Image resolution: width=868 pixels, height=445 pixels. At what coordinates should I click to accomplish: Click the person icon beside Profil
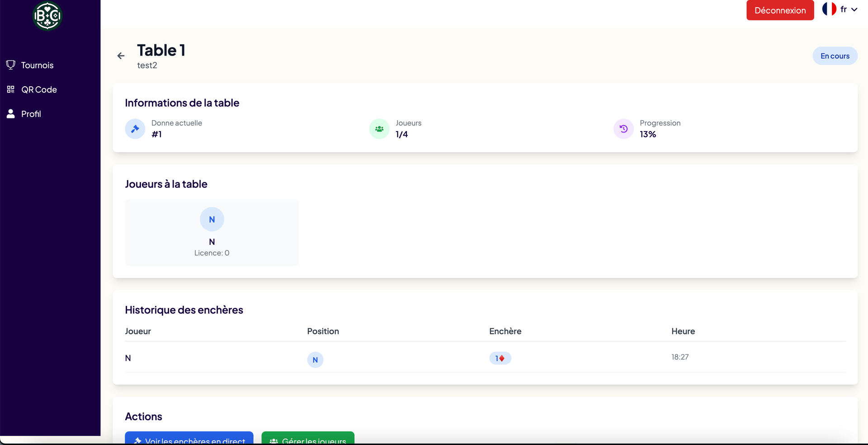pos(11,113)
